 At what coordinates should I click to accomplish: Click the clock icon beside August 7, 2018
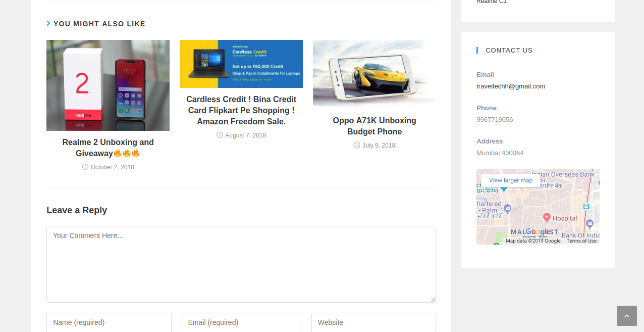pos(220,135)
